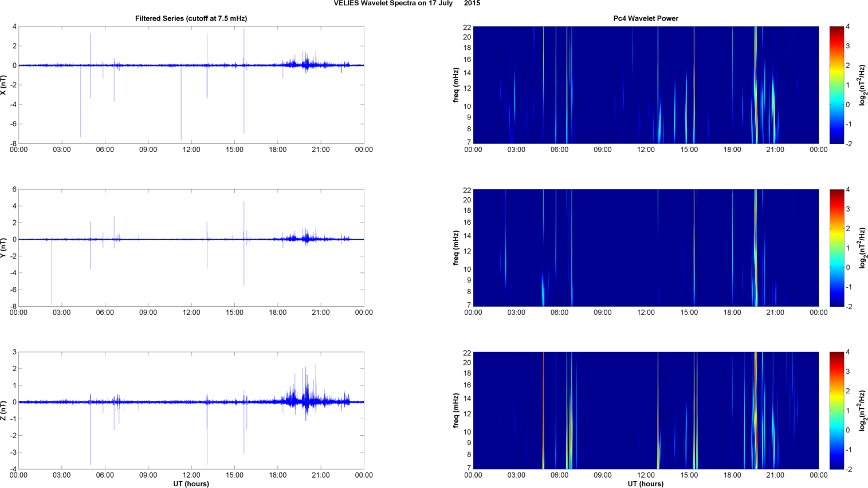Click the freq (mHz) label of top spectrogram

point(456,85)
